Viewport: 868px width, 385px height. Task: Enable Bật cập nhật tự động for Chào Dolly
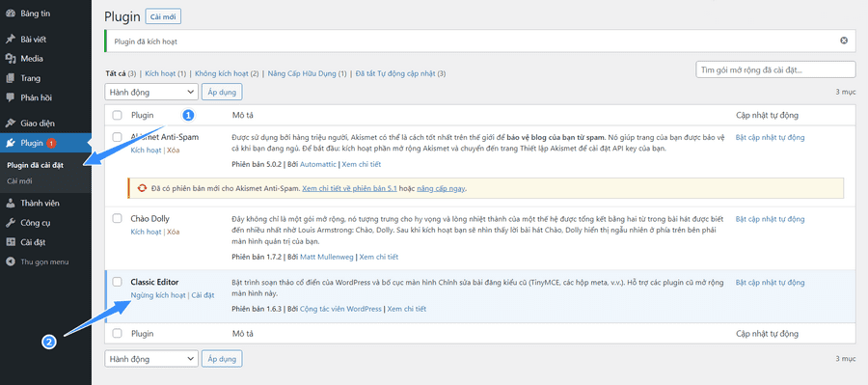coord(770,219)
